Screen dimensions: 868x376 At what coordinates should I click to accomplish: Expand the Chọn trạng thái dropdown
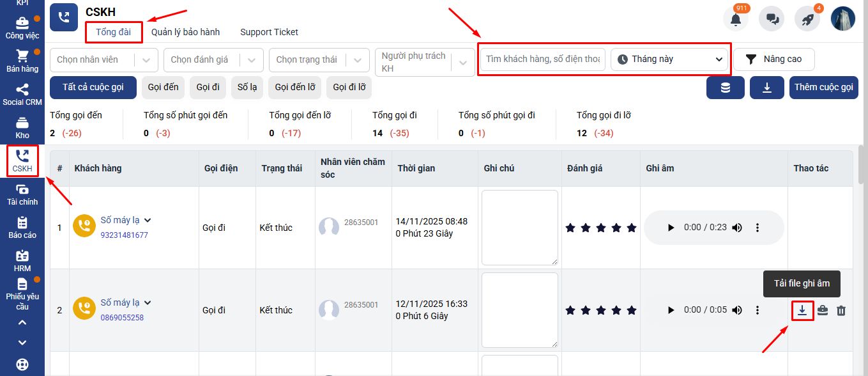coord(358,60)
